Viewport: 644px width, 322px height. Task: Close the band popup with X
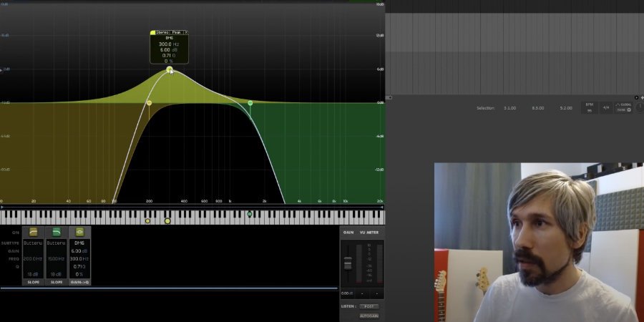click(x=186, y=32)
